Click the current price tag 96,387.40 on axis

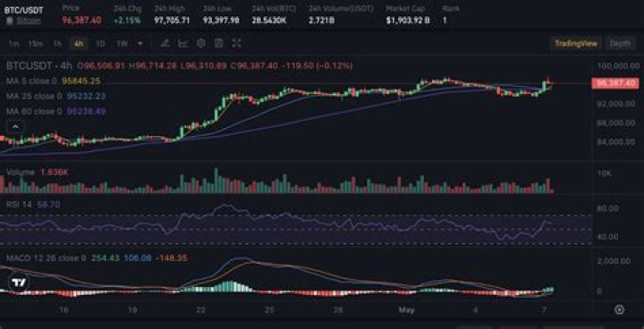click(x=615, y=83)
